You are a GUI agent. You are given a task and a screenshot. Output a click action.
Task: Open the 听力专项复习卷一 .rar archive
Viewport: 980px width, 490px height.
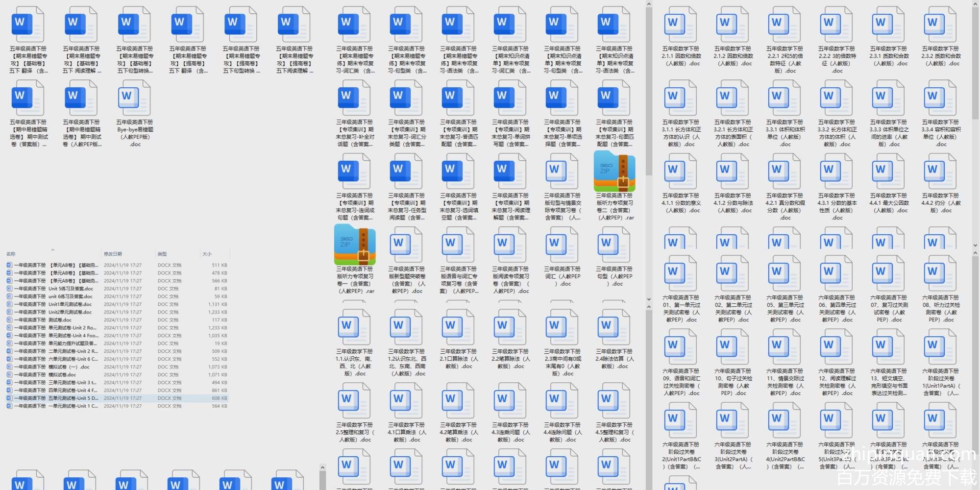(355, 245)
